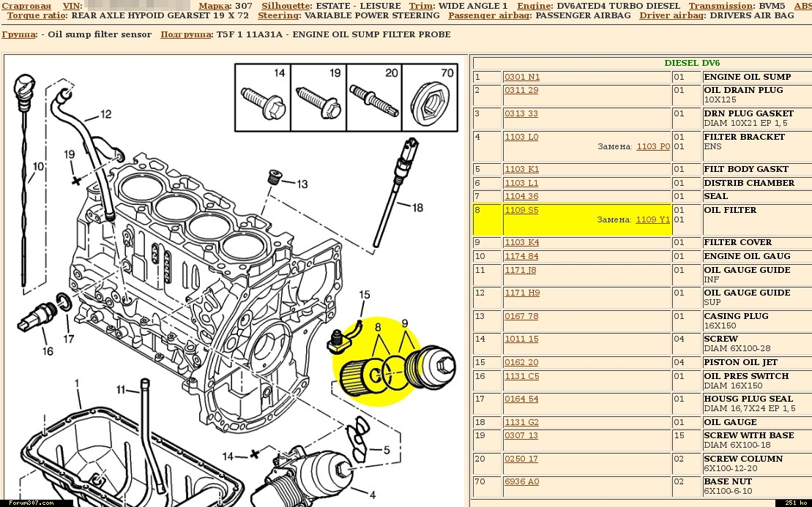Click the SCREW COLUMN description
The width and height of the screenshot is (812, 507).
point(743,459)
